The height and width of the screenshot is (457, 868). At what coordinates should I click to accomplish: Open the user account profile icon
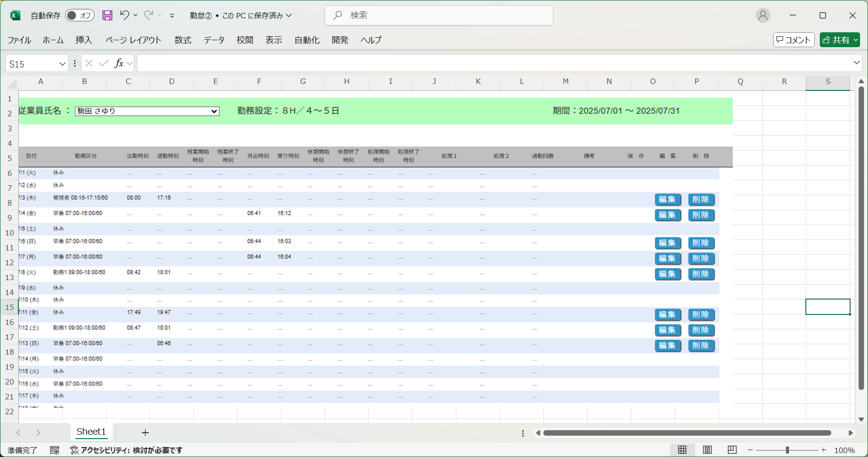pyautogui.click(x=763, y=15)
